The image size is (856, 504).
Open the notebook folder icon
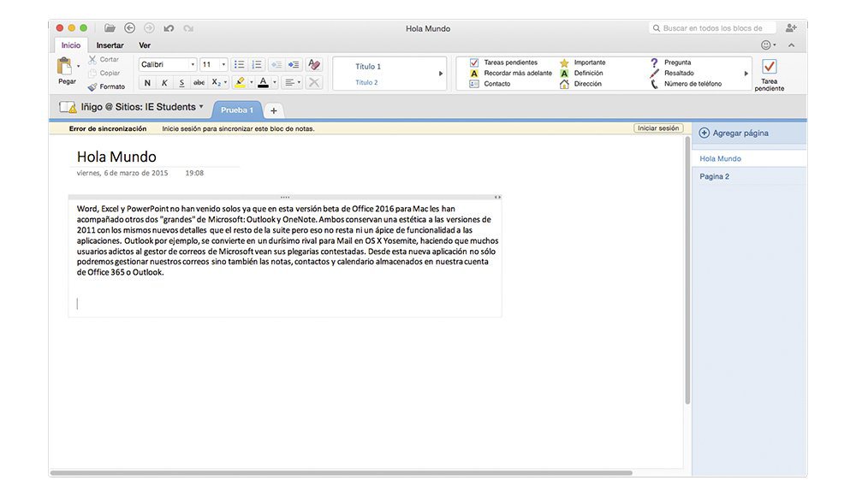point(110,28)
